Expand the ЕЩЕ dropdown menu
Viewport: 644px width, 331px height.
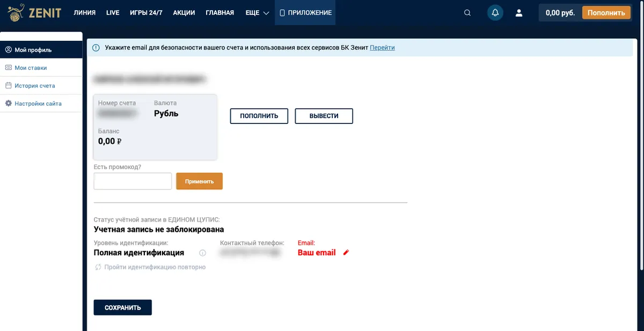click(257, 13)
